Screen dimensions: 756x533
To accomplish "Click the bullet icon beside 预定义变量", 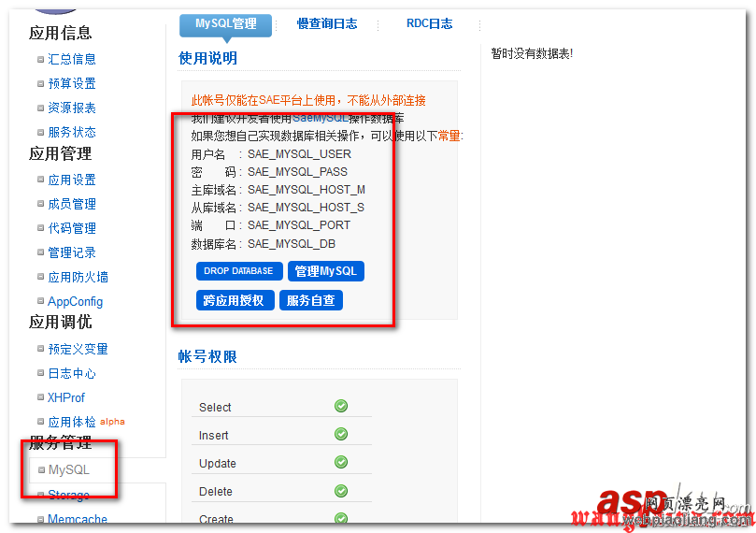I will coord(41,348).
